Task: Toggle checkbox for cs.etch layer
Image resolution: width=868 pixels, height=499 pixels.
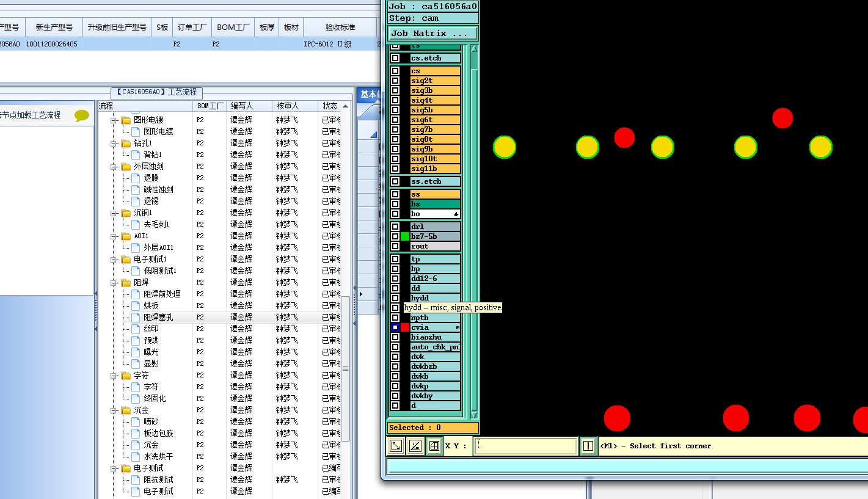Action: tap(395, 58)
